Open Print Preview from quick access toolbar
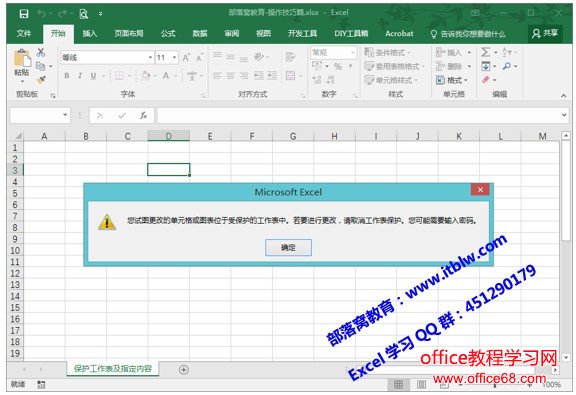 pyautogui.click(x=84, y=14)
